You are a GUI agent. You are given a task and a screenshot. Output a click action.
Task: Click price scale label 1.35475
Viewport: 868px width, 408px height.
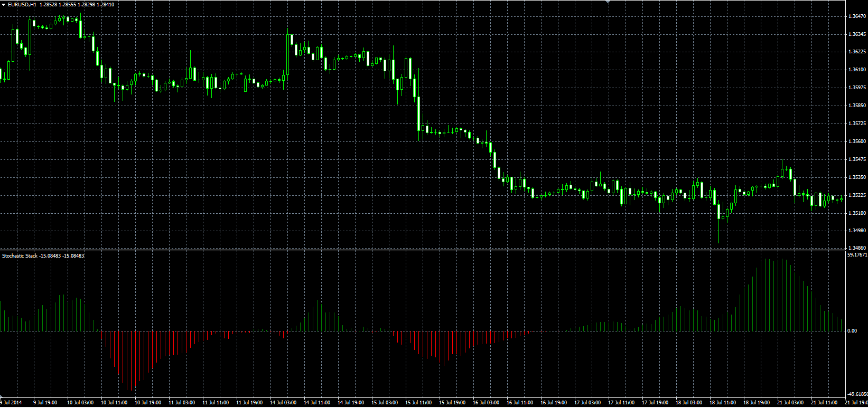(856, 159)
